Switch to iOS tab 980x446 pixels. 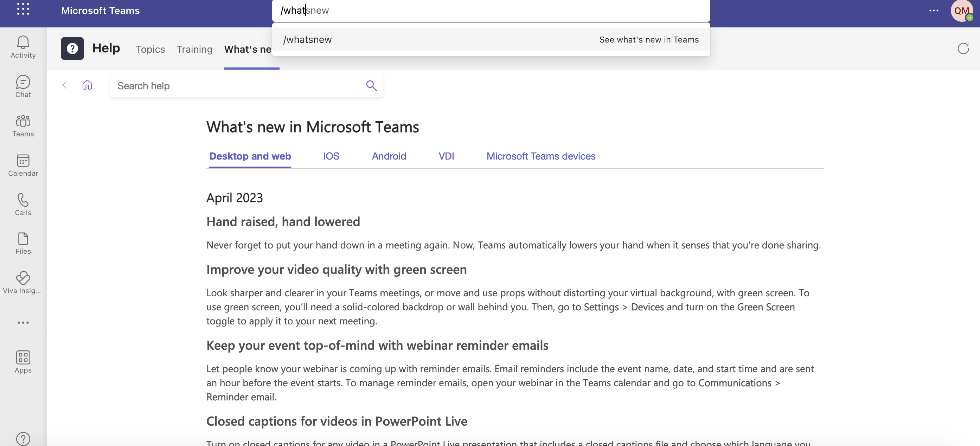pyautogui.click(x=331, y=155)
